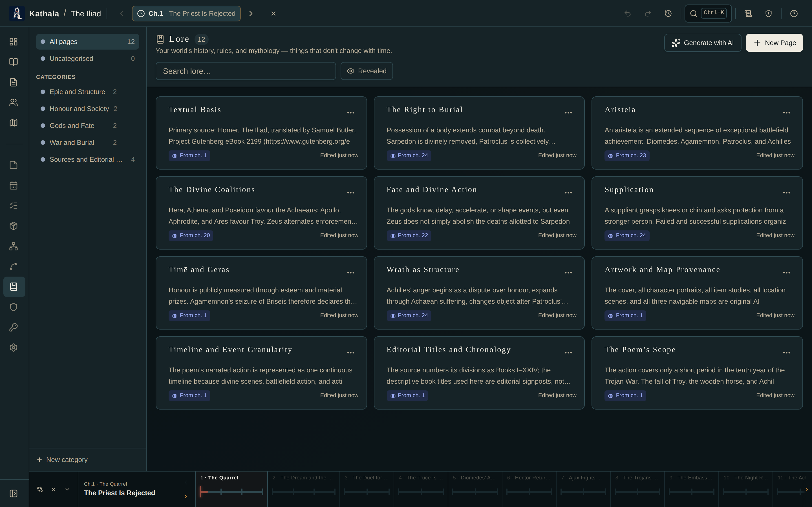Click the New Page button
812x507 pixels.
click(775, 43)
